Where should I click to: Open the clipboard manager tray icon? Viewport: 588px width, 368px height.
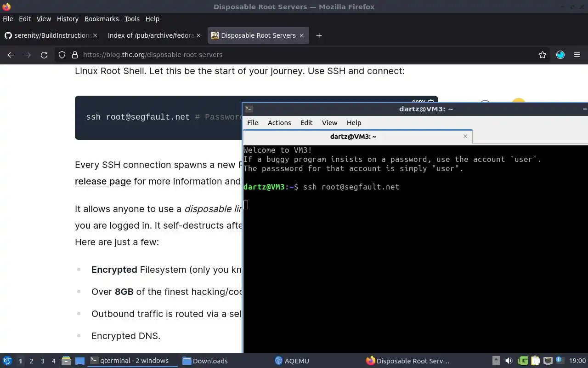click(535, 361)
